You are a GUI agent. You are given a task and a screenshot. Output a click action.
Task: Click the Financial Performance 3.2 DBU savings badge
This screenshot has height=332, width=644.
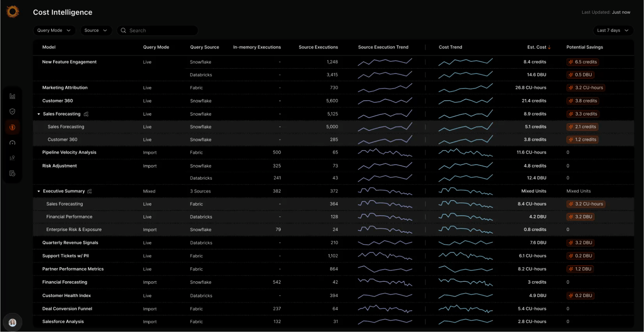tap(580, 217)
